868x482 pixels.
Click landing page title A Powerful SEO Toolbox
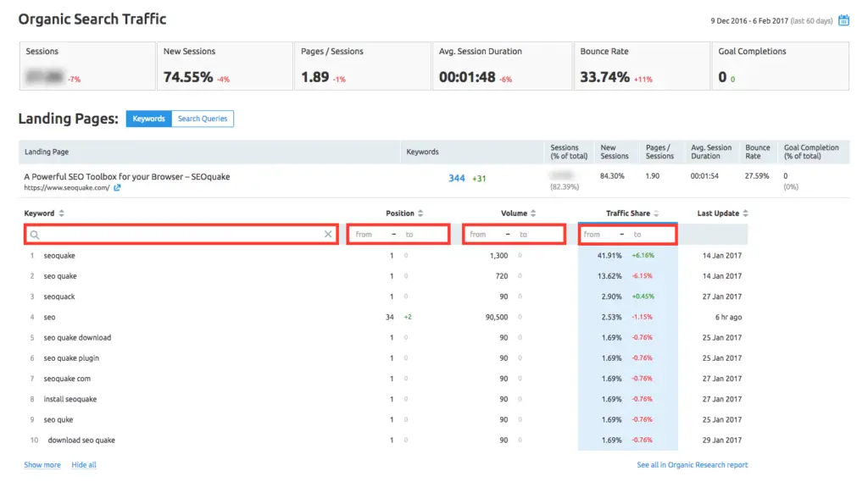coord(127,176)
